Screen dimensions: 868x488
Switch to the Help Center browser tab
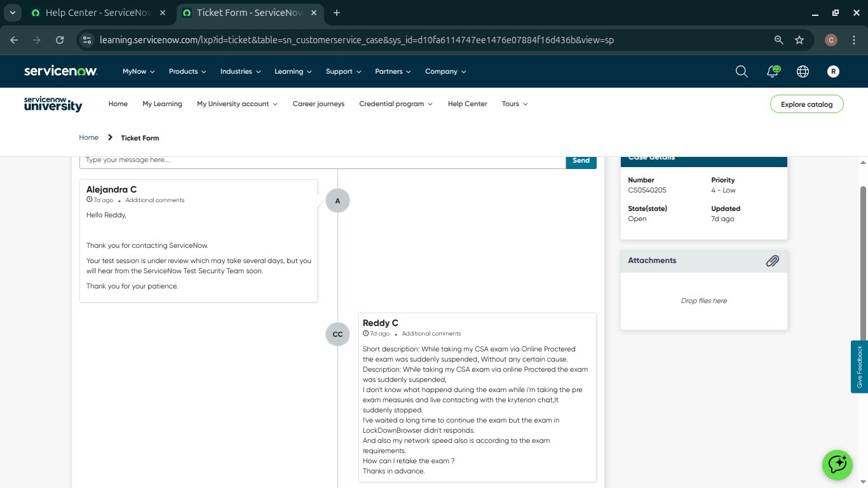[x=98, y=13]
